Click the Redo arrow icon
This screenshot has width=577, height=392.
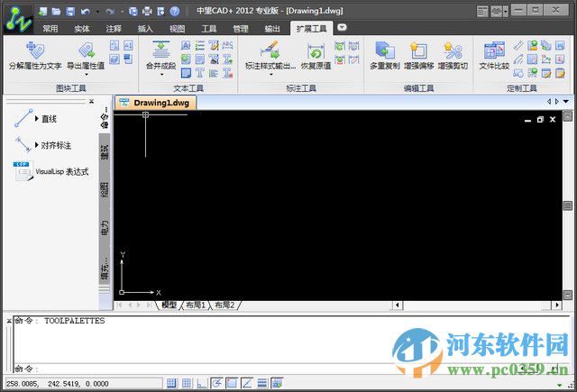(110, 12)
